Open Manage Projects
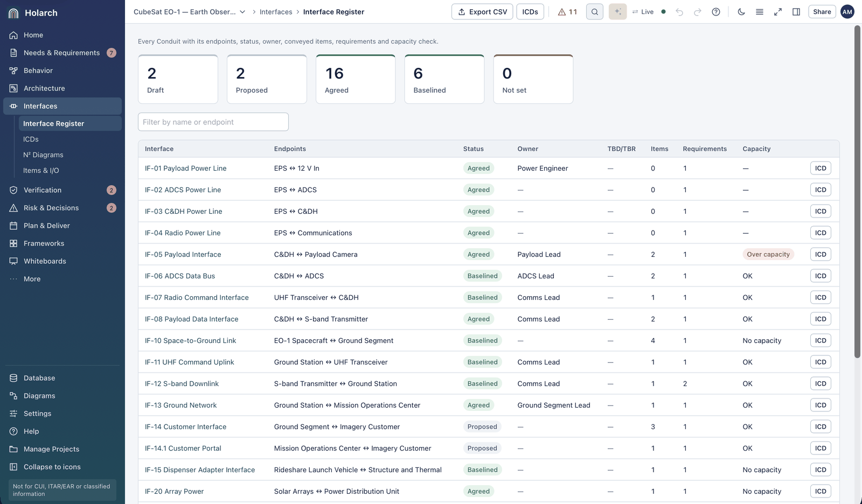This screenshot has width=862, height=504. pos(62,449)
